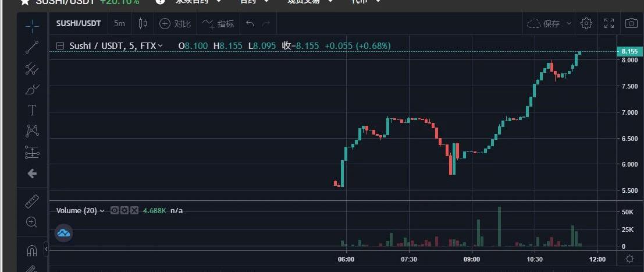Click the SUSHI/USDT symbol search
This screenshot has height=272, width=644.
pyautogui.click(x=79, y=24)
